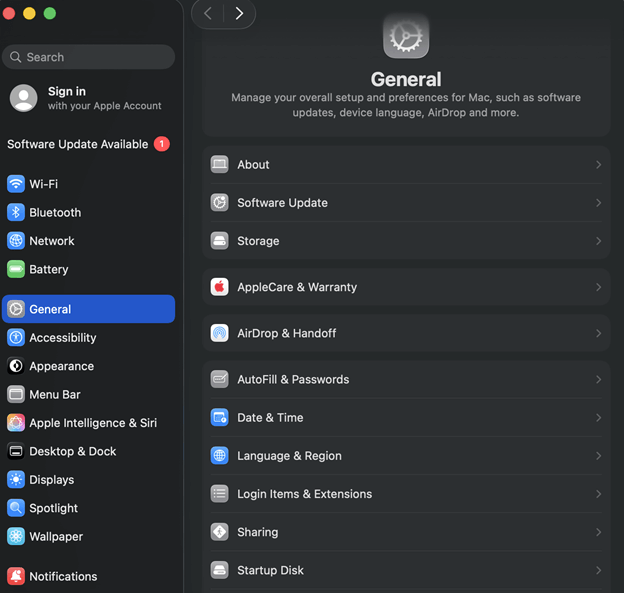Click the Storage drive icon
This screenshot has height=593, width=624.
(x=220, y=241)
